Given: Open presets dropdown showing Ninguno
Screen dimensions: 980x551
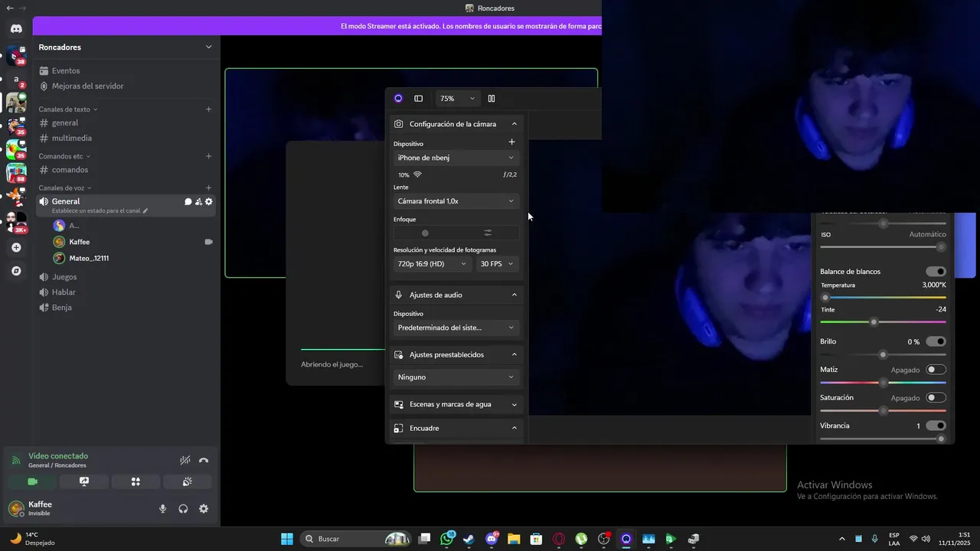Looking at the screenshot, I should click(456, 377).
